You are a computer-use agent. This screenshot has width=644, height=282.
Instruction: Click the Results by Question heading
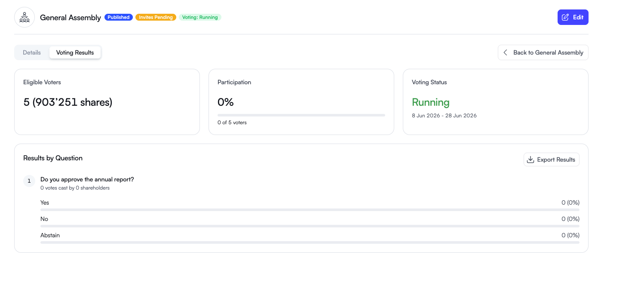(53, 158)
